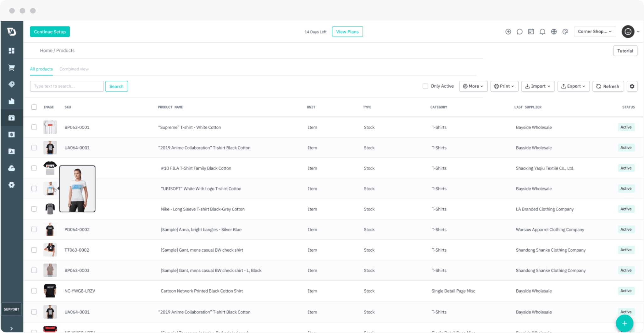Expand the Export dropdown
Screen dimensions: 644x333
coord(573,86)
